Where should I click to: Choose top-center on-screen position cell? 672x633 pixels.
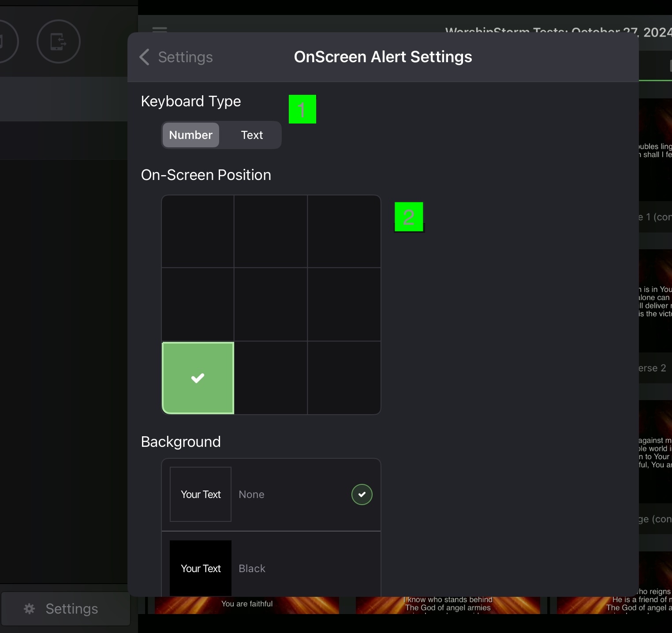271,231
